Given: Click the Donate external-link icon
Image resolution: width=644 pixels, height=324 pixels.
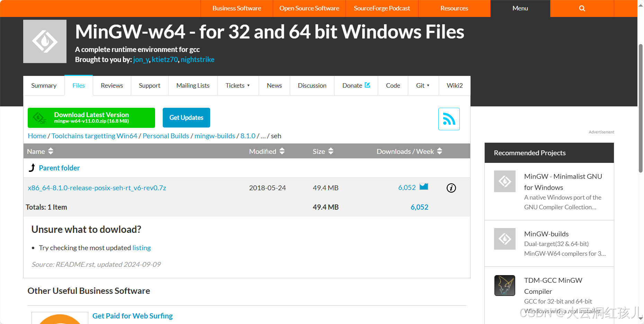Looking at the screenshot, I should pos(367,85).
